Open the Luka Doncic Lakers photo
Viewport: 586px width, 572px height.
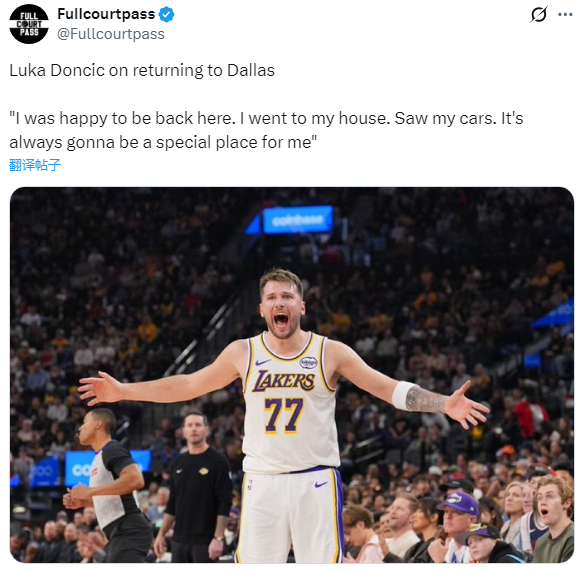292,375
